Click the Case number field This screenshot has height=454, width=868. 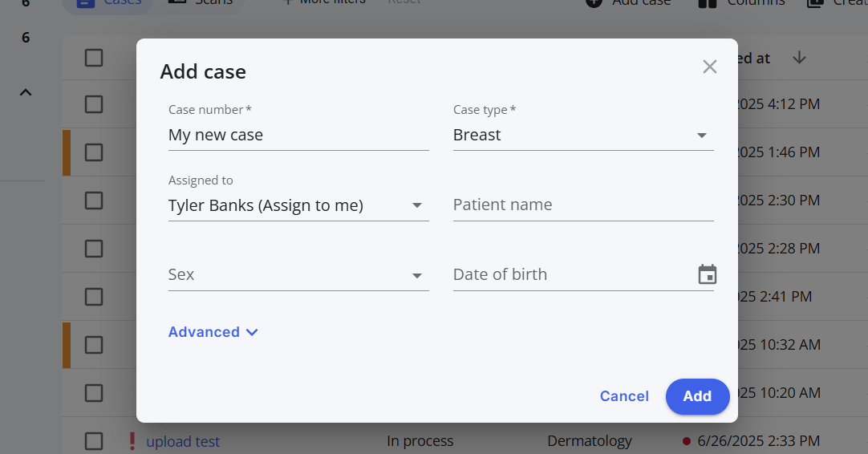pyautogui.click(x=298, y=135)
